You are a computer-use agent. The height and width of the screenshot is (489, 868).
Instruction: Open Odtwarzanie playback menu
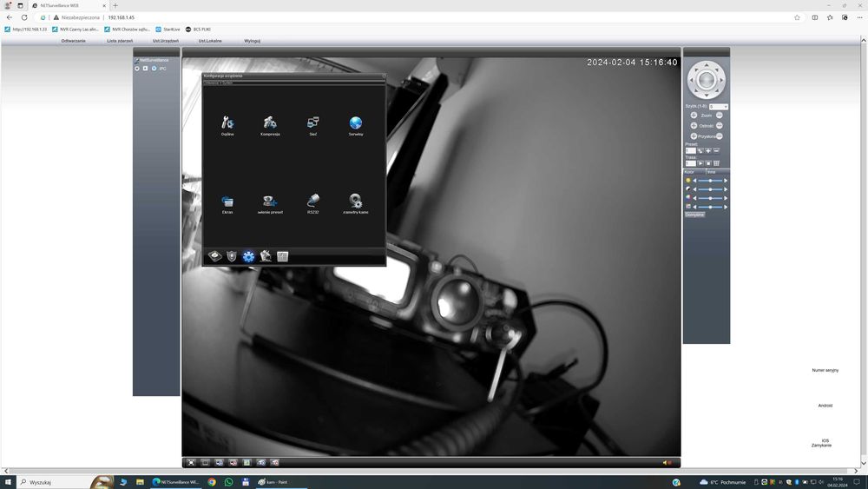point(73,41)
